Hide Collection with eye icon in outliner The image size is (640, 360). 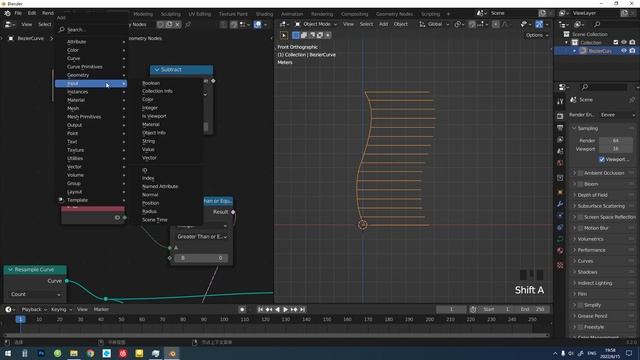[624, 42]
